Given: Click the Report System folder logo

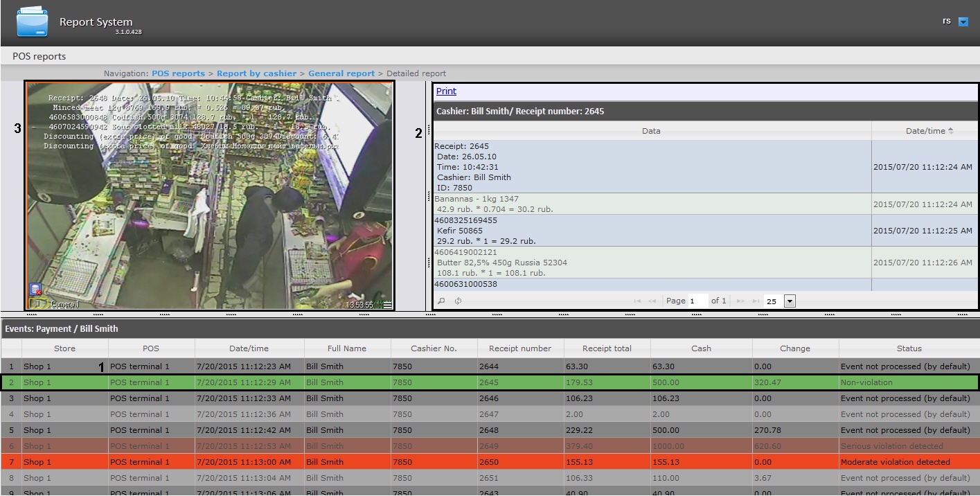Looking at the screenshot, I should [x=32, y=22].
